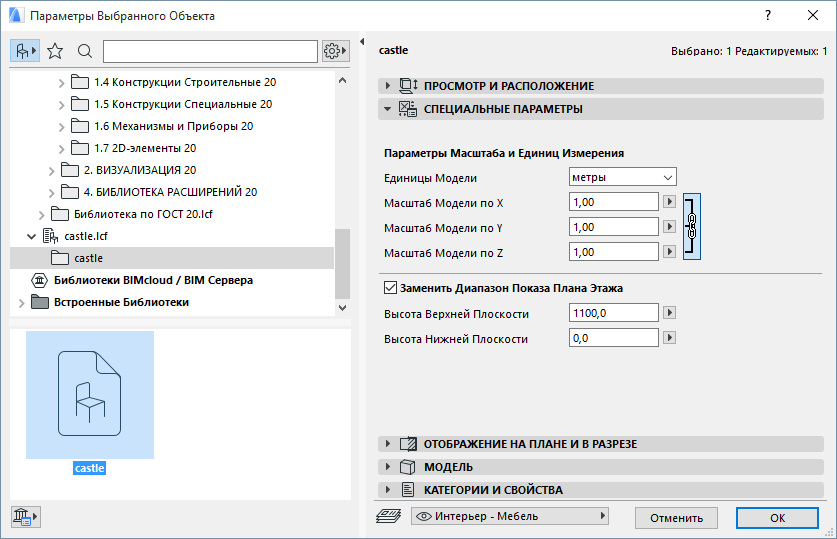Image resolution: width=837 pixels, height=539 pixels.
Task: Edit the Масштаб Модели по X value field
Action: 614,202
